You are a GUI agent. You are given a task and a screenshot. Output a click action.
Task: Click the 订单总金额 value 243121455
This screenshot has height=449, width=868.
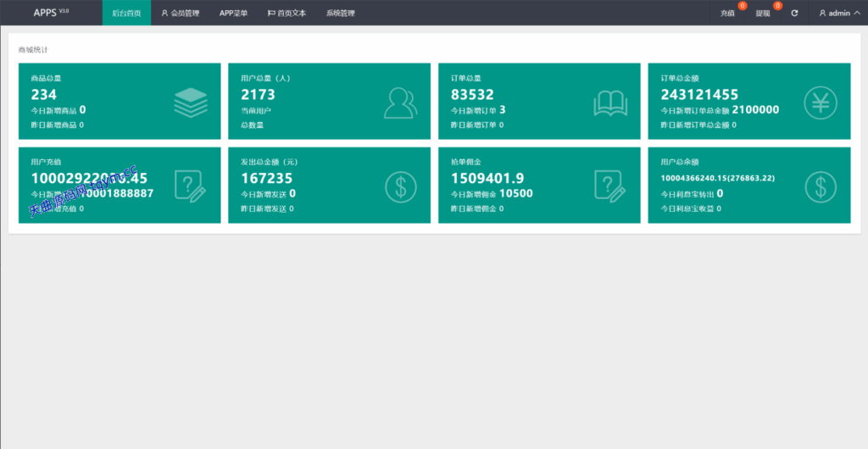(x=699, y=94)
